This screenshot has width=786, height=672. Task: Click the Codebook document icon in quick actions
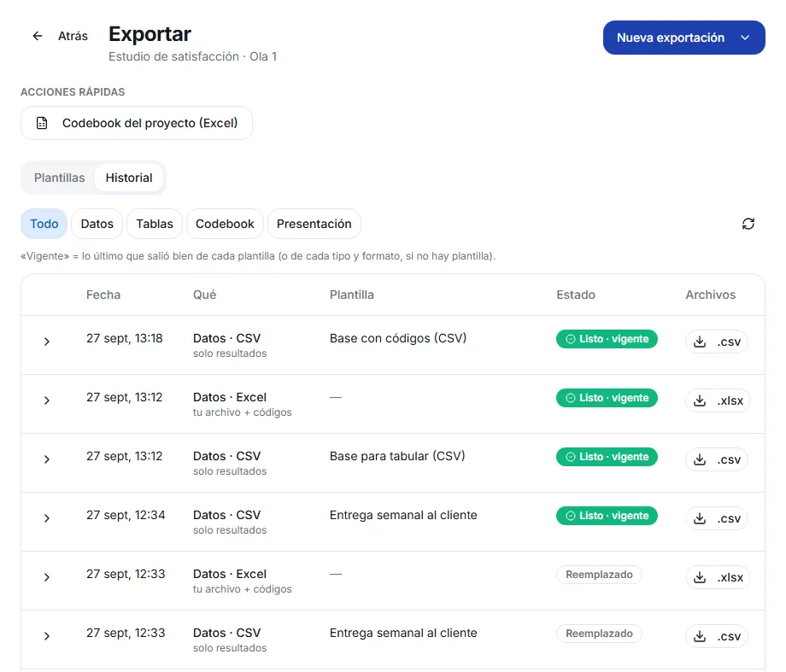[x=42, y=123]
